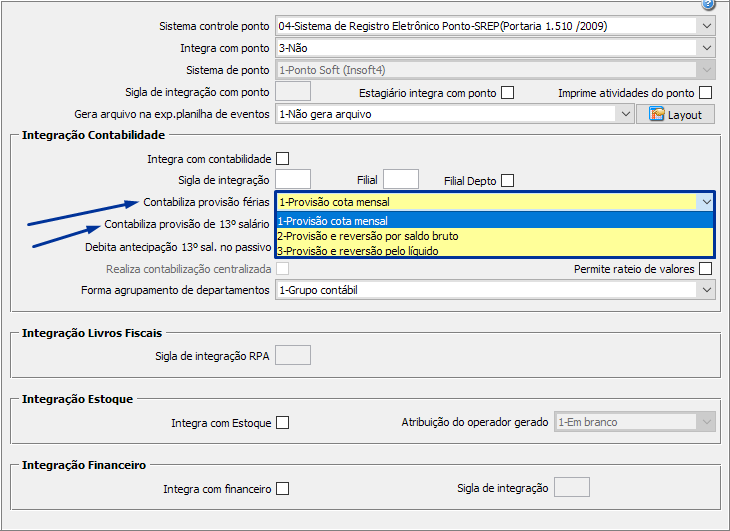Enable Integra com contabilidade checkbox
This screenshot has height=531, width=730.
(x=283, y=158)
